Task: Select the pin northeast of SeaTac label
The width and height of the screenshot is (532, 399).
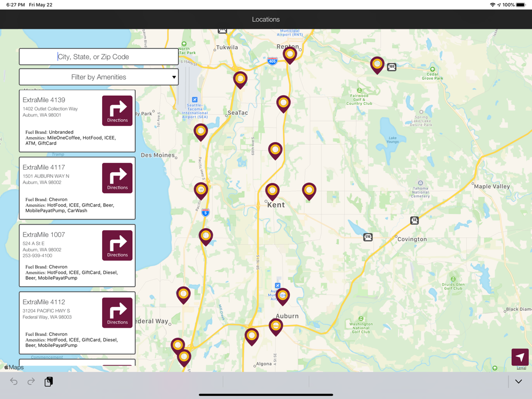Action: (284, 104)
